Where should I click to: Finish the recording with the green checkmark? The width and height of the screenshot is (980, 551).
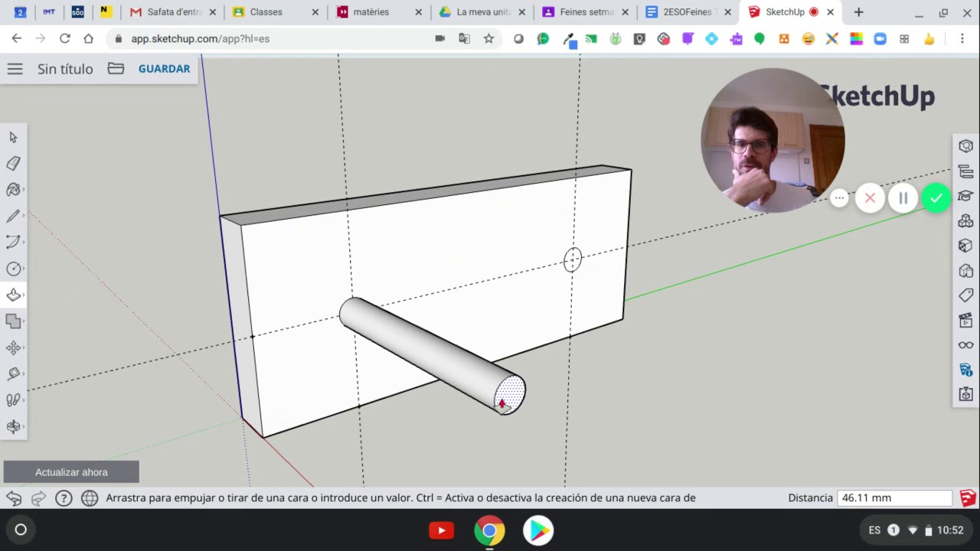[936, 198]
